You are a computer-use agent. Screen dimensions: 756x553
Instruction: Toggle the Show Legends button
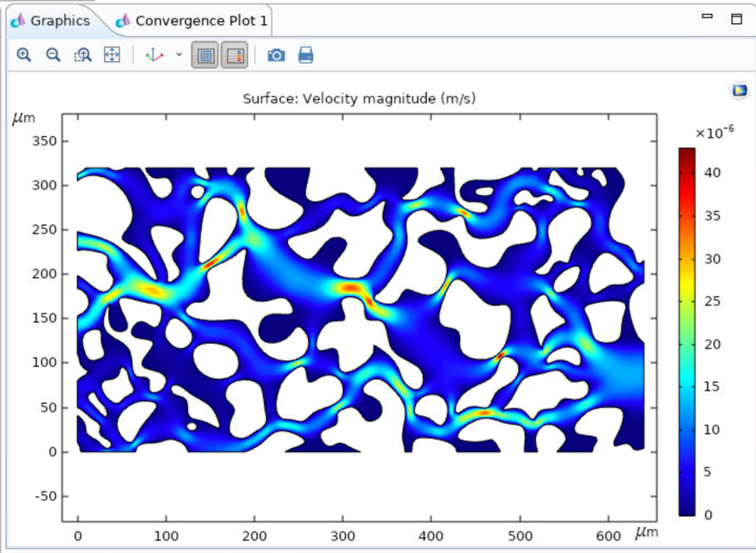tap(234, 55)
